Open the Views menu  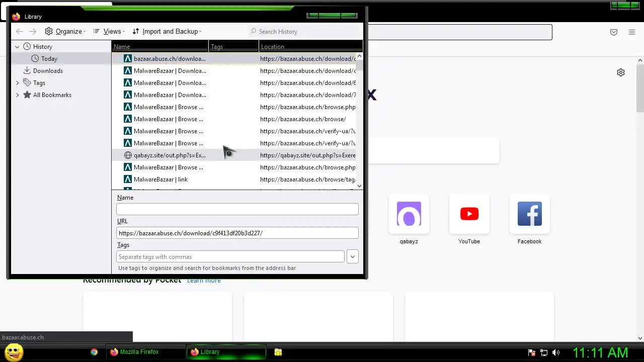coord(108,31)
